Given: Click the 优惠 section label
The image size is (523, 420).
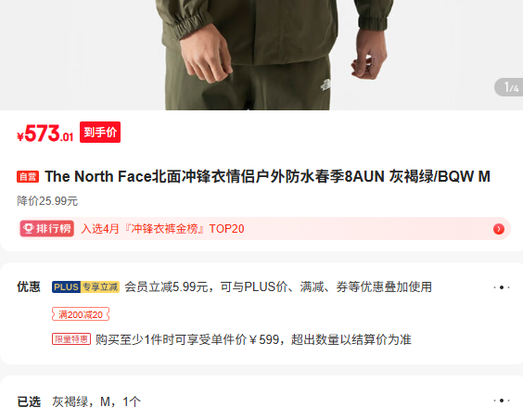Looking at the screenshot, I should point(29,286).
